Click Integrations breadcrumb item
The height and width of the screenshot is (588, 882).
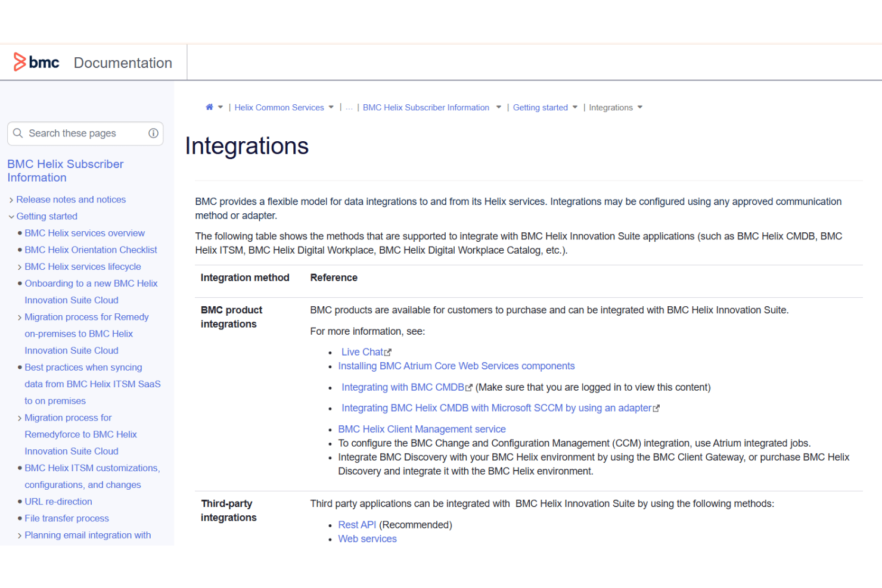[x=611, y=107]
